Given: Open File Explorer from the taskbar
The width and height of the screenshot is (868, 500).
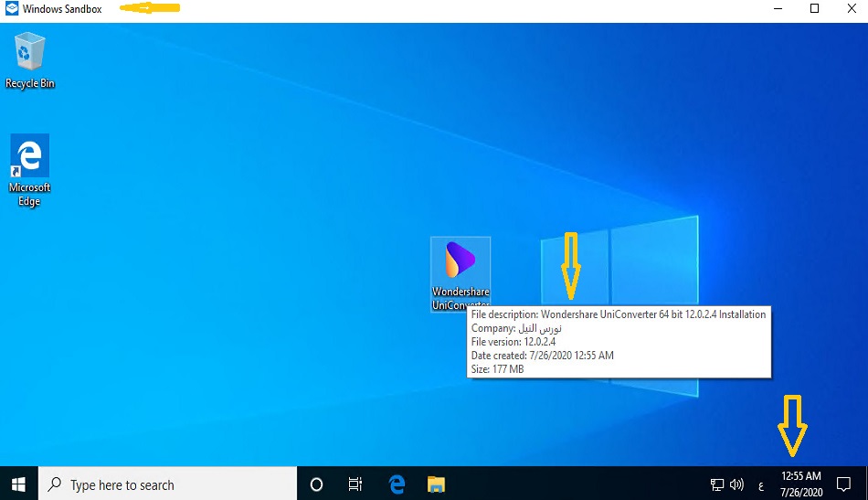Looking at the screenshot, I should coord(436,484).
